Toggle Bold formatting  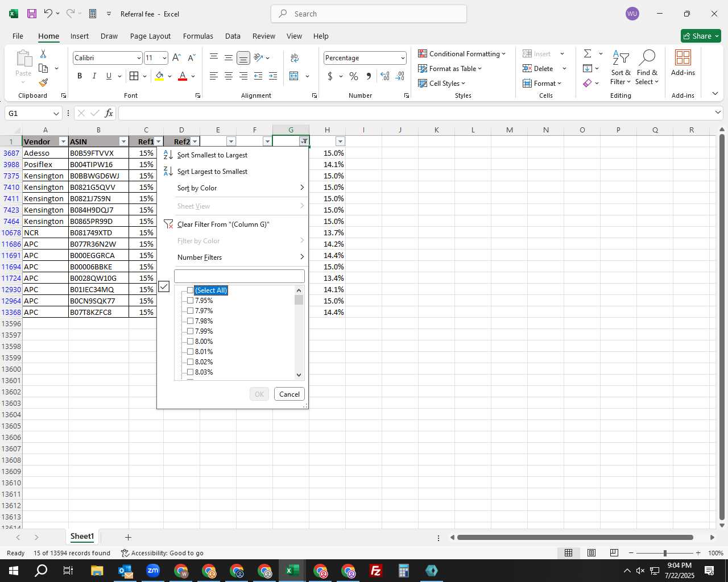coord(80,76)
